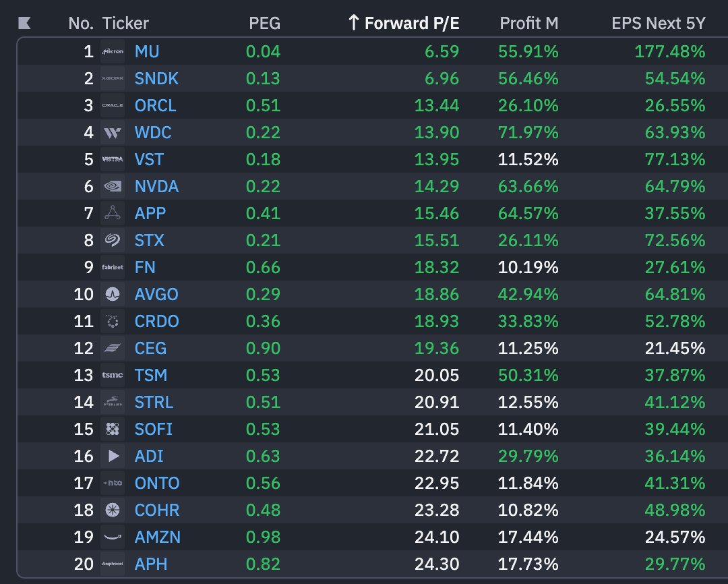Open the ORCL ticker link
Viewport: 728px width, 584px height.
[155, 105]
